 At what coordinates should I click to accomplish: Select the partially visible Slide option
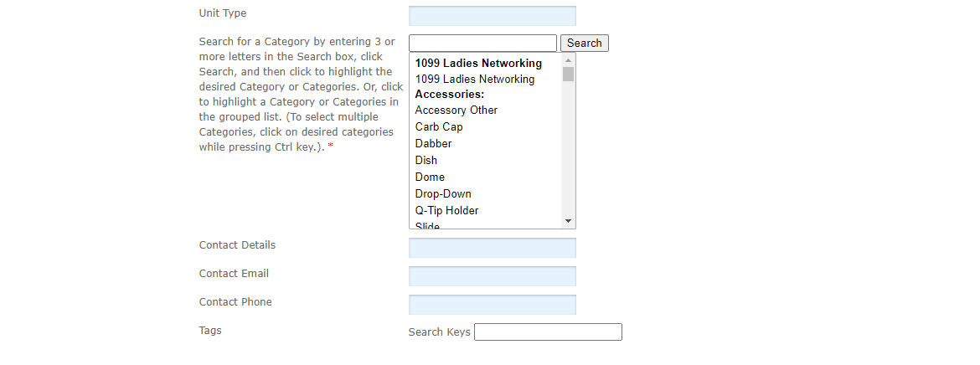pyautogui.click(x=427, y=225)
